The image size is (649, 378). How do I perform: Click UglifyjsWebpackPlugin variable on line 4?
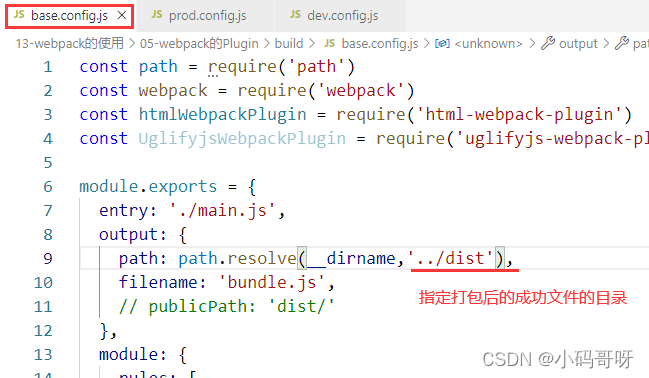[242, 139]
